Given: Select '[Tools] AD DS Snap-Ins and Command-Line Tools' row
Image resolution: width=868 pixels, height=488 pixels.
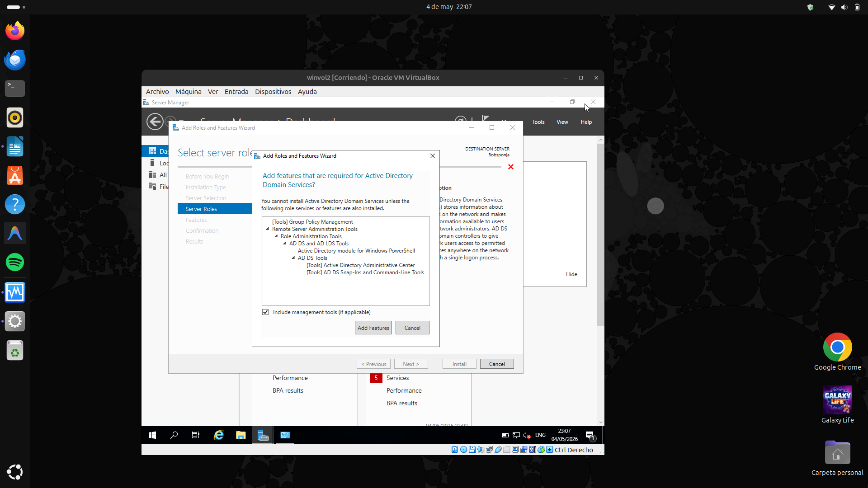Looking at the screenshot, I should click(365, 272).
